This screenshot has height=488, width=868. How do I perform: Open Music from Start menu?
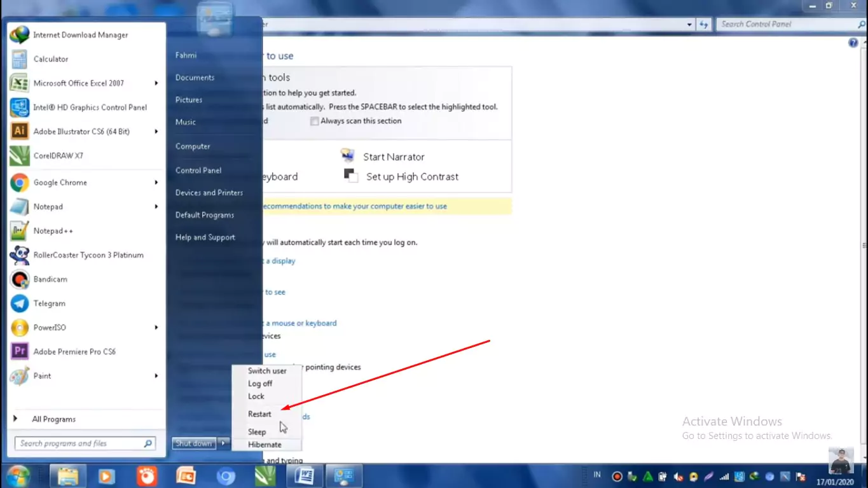coord(186,122)
